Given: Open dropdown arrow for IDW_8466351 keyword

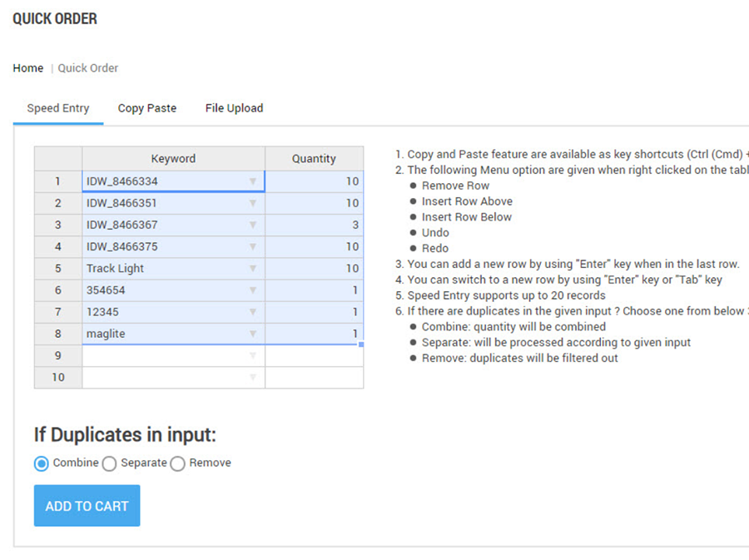Looking at the screenshot, I should (x=253, y=203).
